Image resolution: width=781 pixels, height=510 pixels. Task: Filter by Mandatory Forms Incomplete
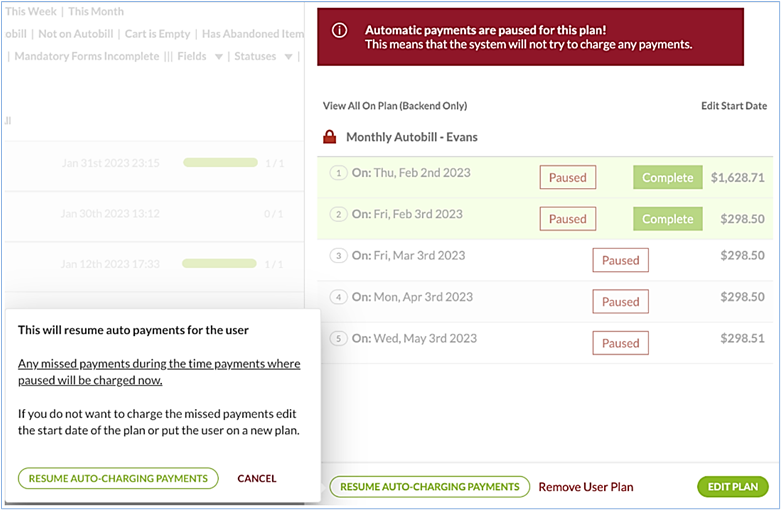coord(87,56)
